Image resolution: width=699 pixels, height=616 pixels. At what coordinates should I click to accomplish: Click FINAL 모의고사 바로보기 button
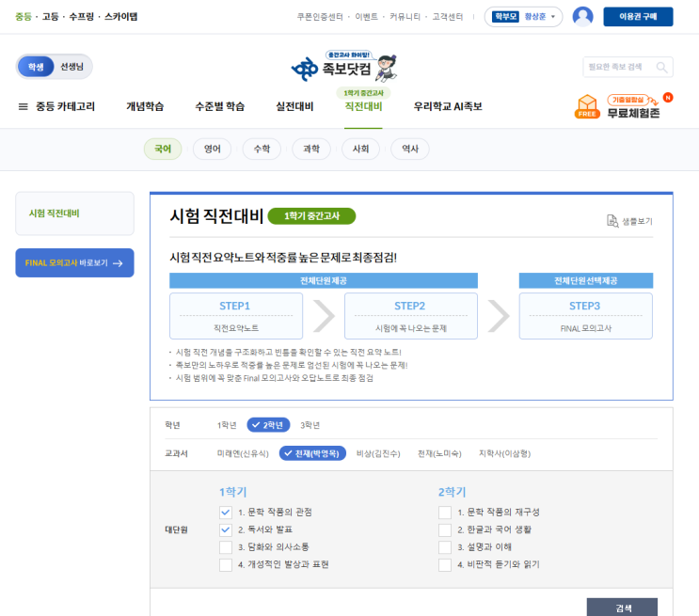[x=74, y=263]
